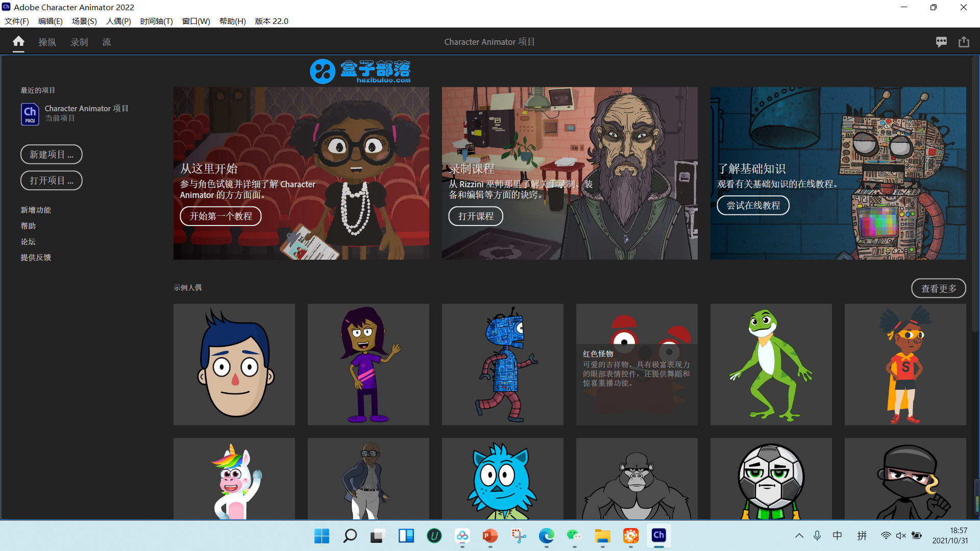
Task: Click the home page vertical scrollbar
Action: tap(975, 194)
